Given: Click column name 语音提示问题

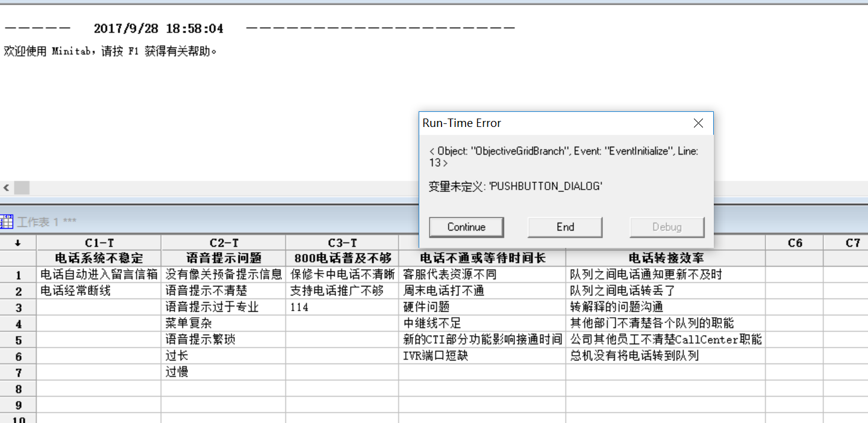Looking at the screenshot, I should 223,258.
